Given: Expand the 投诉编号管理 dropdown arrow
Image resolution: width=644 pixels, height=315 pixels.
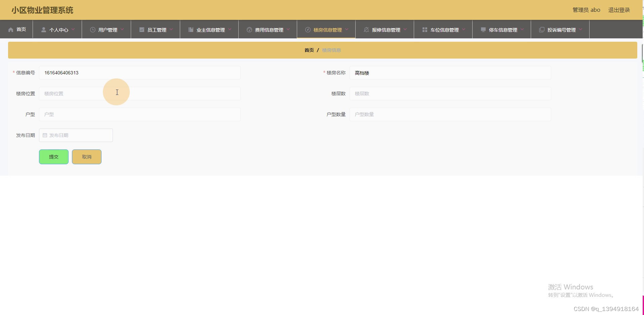Looking at the screenshot, I should coord(580,29).
